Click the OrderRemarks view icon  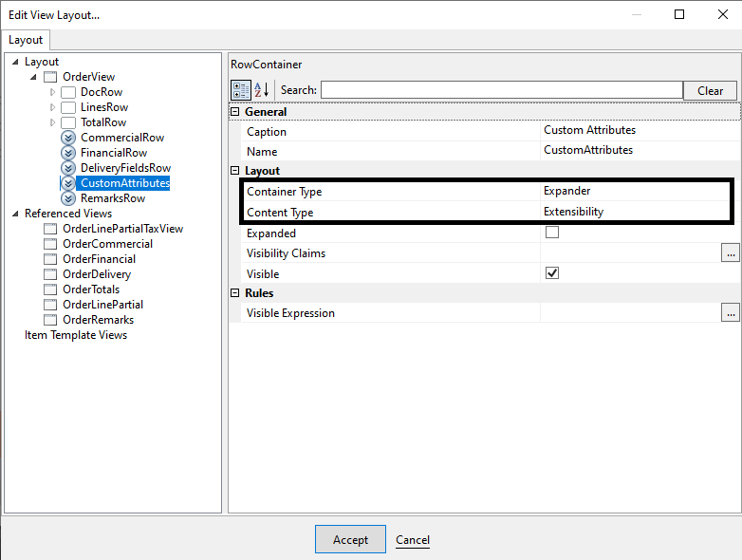coord(50,320)
